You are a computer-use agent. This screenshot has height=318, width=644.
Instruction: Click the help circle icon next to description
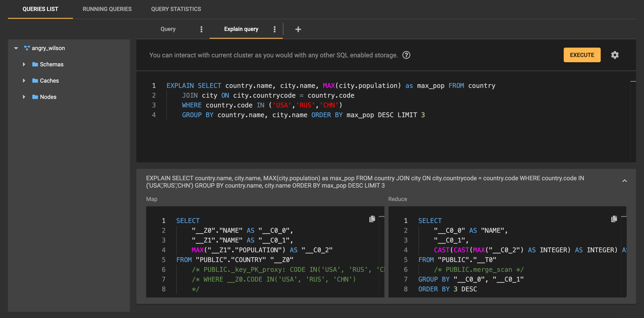(406, 55)
